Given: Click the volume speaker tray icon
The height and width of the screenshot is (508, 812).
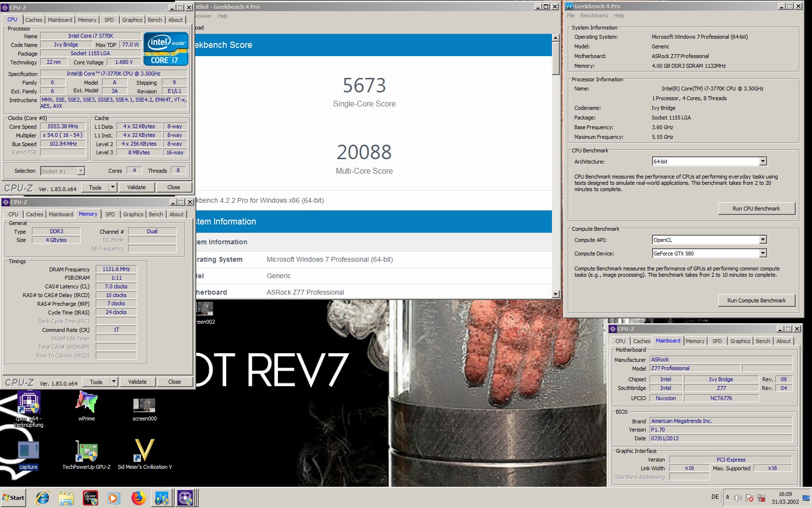Looking at the screenshot, I should click(x=738, y=498).
